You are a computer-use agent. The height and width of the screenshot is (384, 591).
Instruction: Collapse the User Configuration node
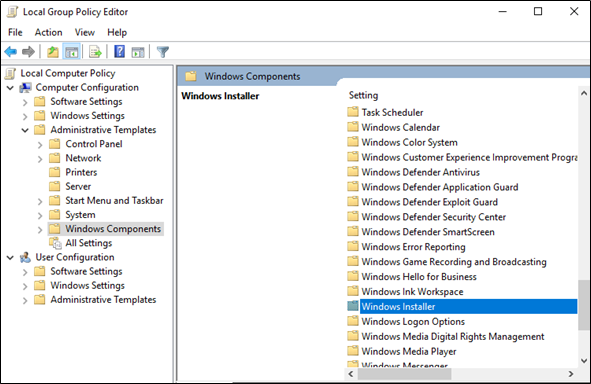point(11,258)
